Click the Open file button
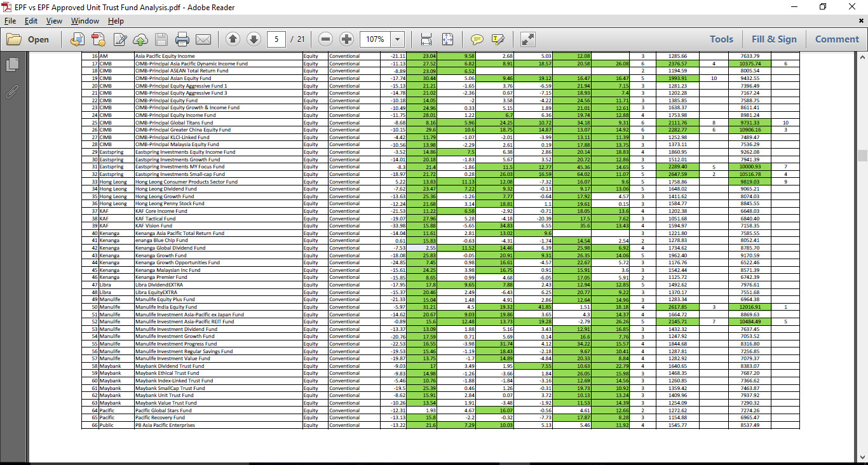Screen dimensions: 868x465 [x=28, y=39]
